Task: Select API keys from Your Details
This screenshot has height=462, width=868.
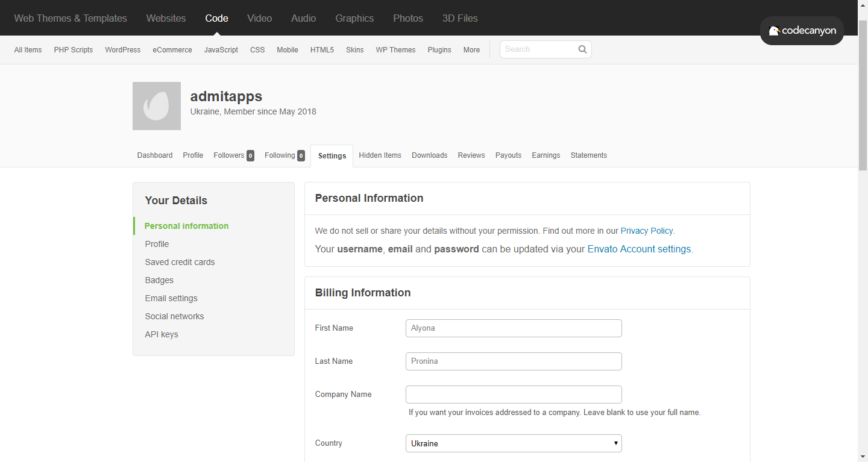Action: 161,334
